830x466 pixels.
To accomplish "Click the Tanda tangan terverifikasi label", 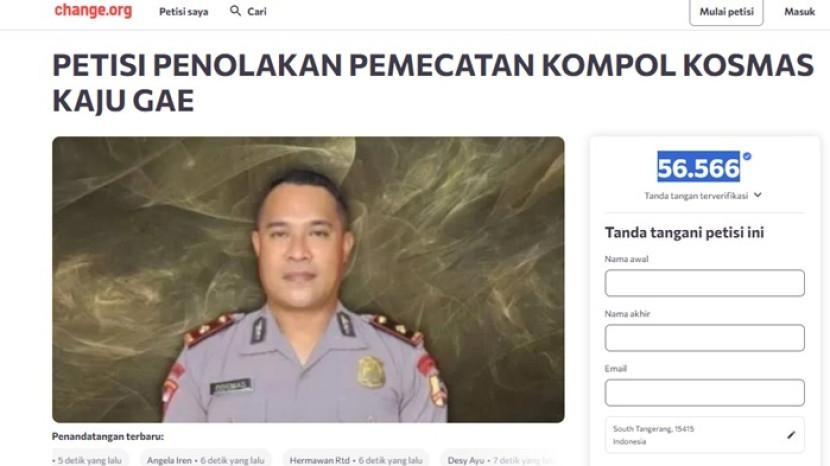I will (696, 195).
